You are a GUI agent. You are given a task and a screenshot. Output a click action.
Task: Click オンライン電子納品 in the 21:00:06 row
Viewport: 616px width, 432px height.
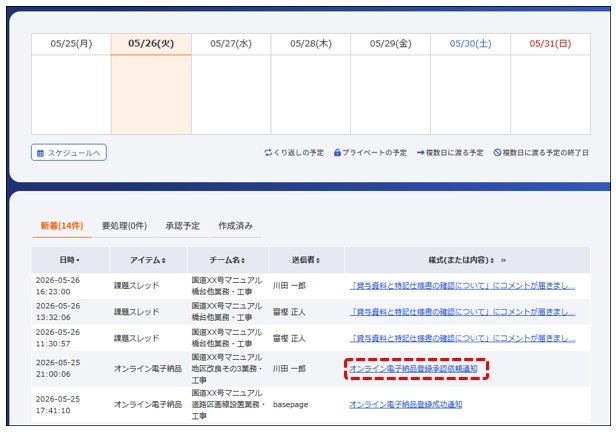click(148, 369)
